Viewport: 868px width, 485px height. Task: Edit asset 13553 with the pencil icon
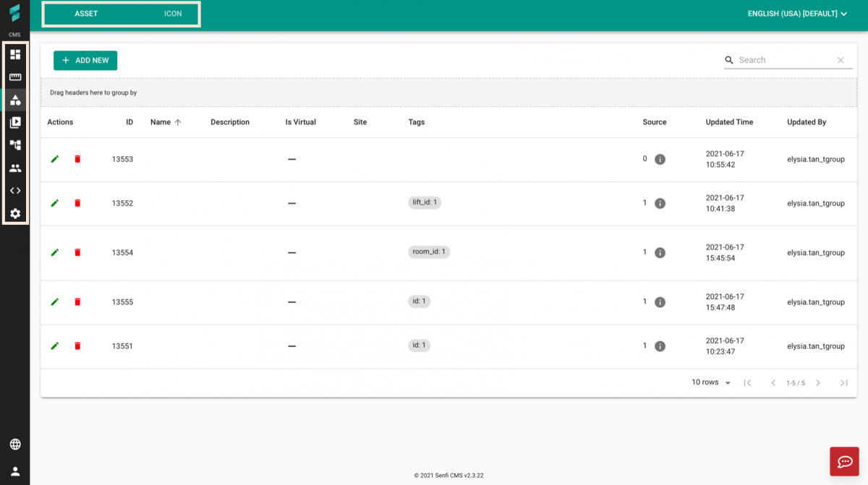coord(54,158)
